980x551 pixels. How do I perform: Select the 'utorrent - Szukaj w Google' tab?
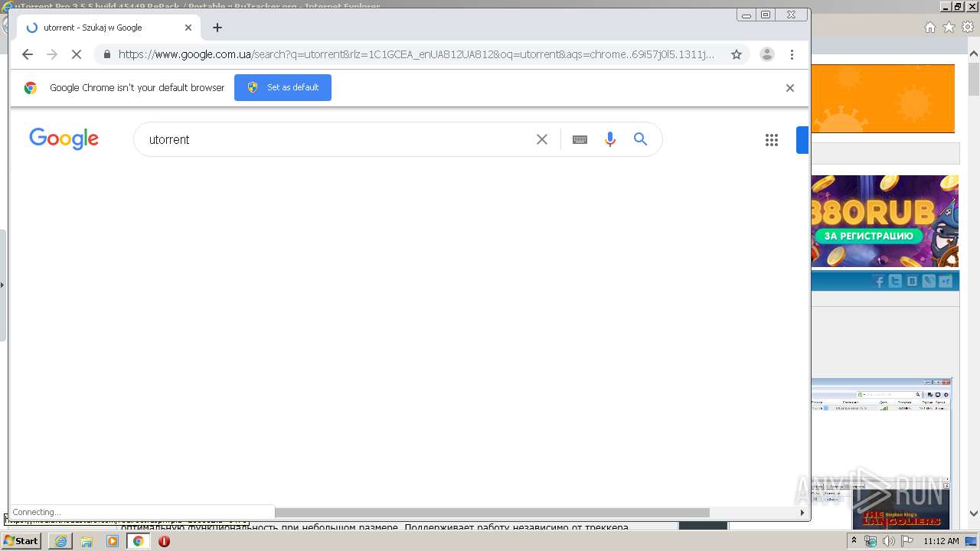click(109, 28)
